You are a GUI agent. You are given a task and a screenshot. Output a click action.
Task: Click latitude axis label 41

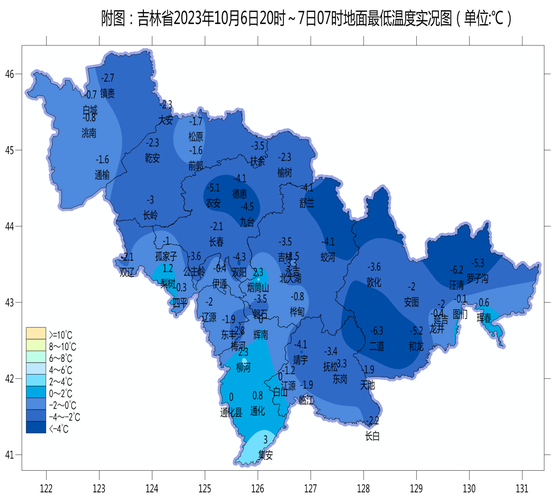point(10,455)
